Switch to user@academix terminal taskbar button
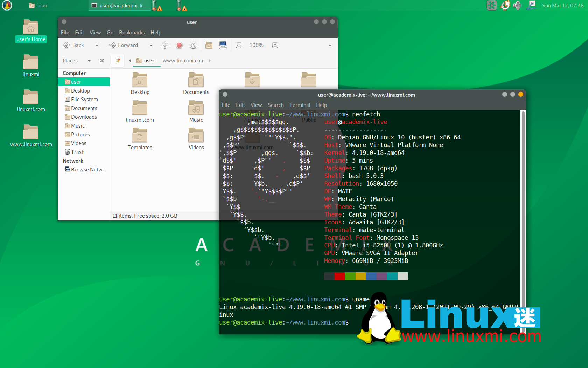Screen dimensions: 588x368 120,6
